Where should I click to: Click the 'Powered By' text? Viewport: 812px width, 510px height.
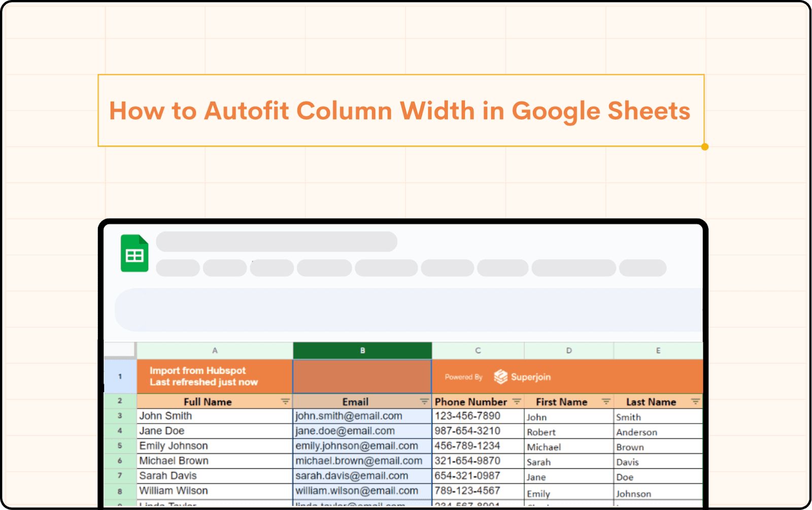tap(463, 377)
